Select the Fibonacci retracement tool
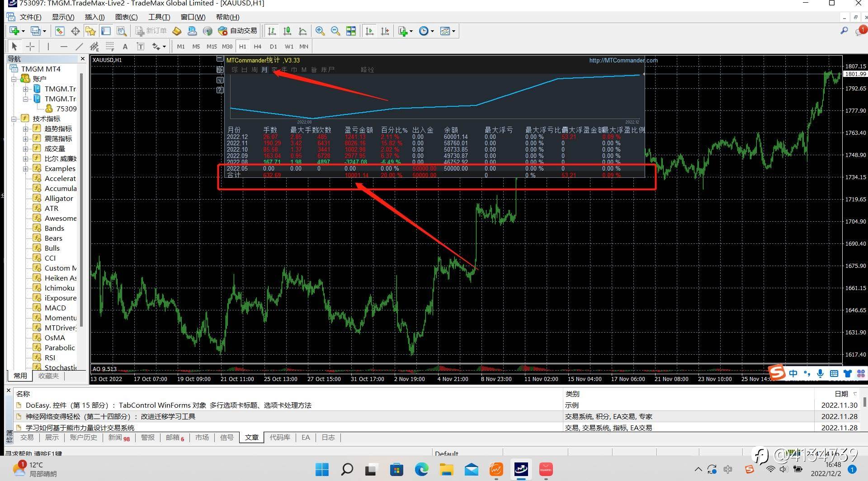 (x=110, y=46)
